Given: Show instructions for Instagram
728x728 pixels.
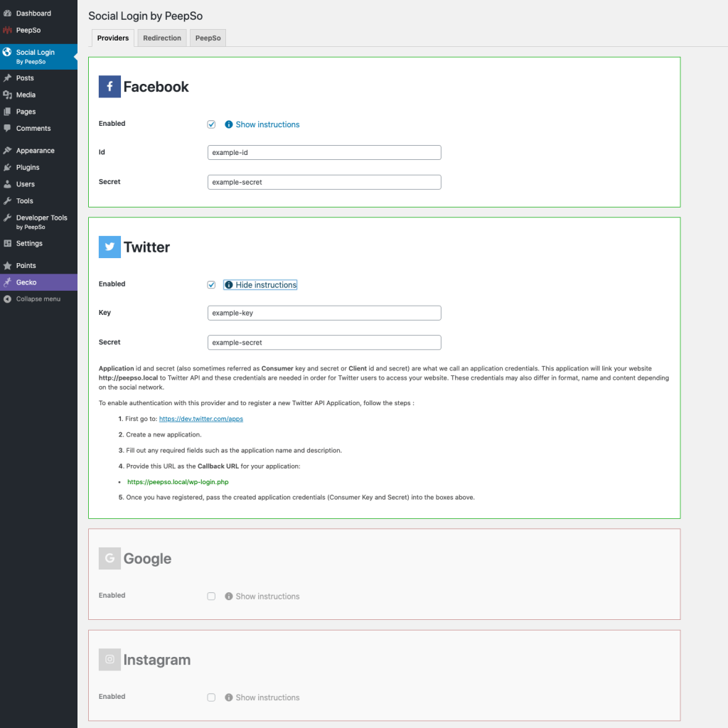Looking at the screenshot, I should click(267, 697).
